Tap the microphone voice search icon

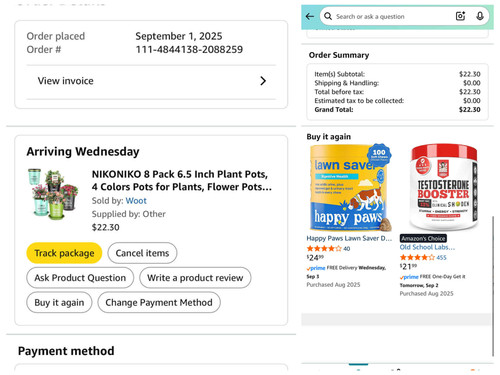coord(480,16)
